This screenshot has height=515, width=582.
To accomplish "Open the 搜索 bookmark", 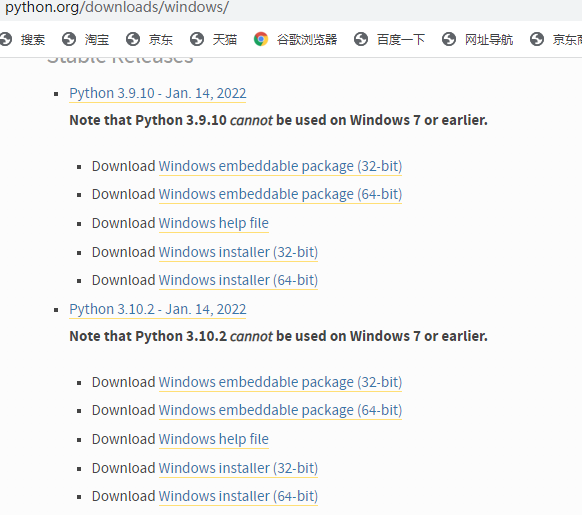I will tap(33, 39).
